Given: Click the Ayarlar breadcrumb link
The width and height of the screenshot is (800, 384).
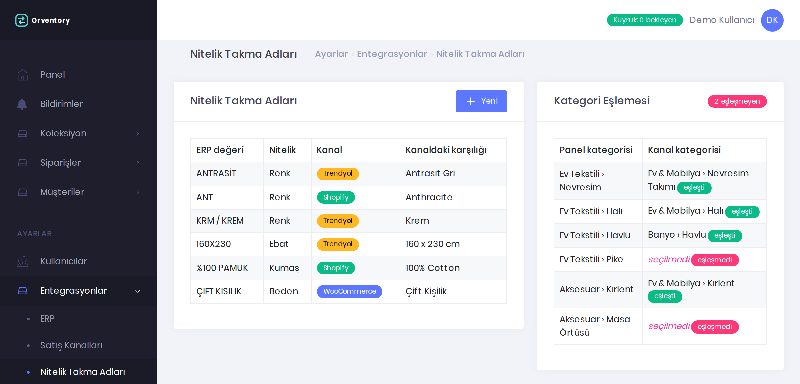Looking at the screenshot, I should (x=331, y=54).
